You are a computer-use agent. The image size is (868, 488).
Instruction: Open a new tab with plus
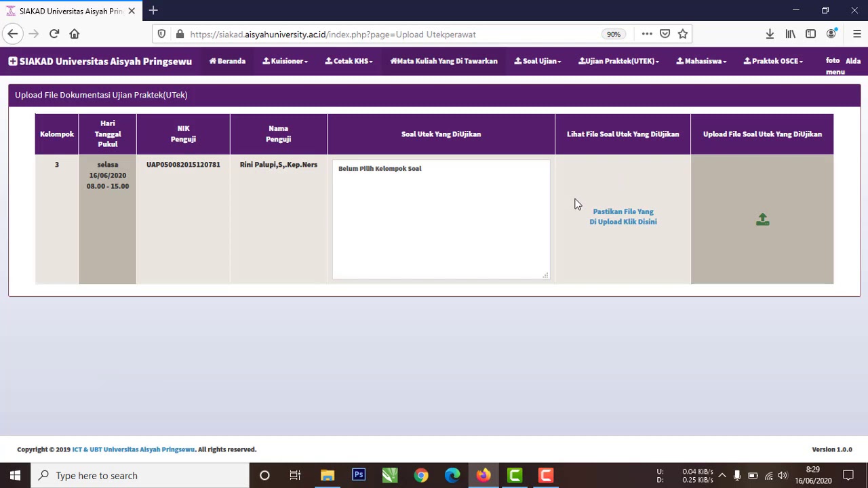(153, 10)
